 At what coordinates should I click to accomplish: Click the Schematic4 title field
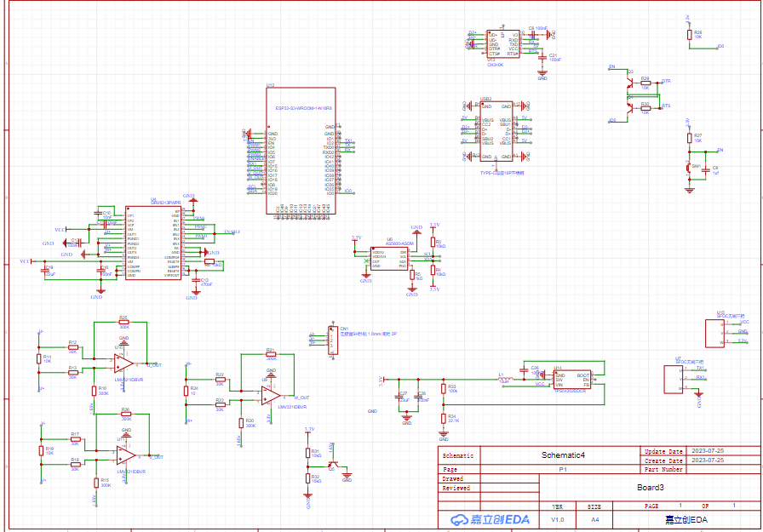[564, 455]
